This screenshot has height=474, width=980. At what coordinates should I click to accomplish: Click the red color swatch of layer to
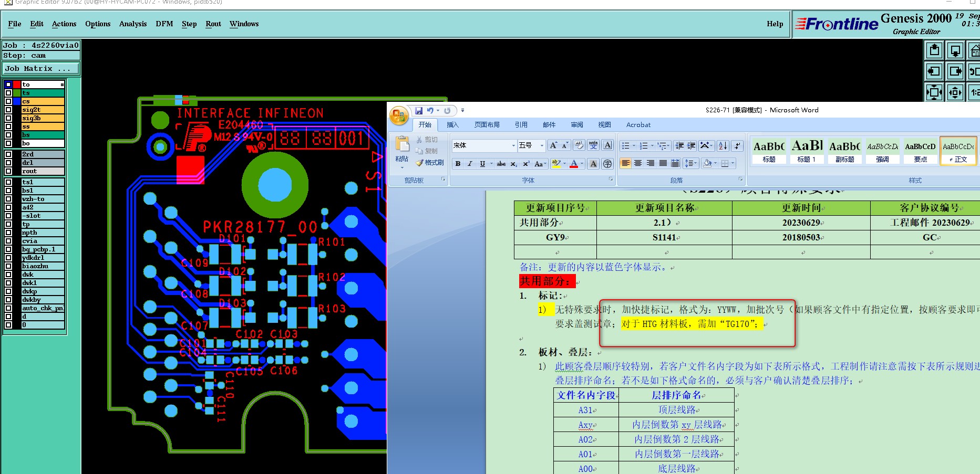(17, 85)
